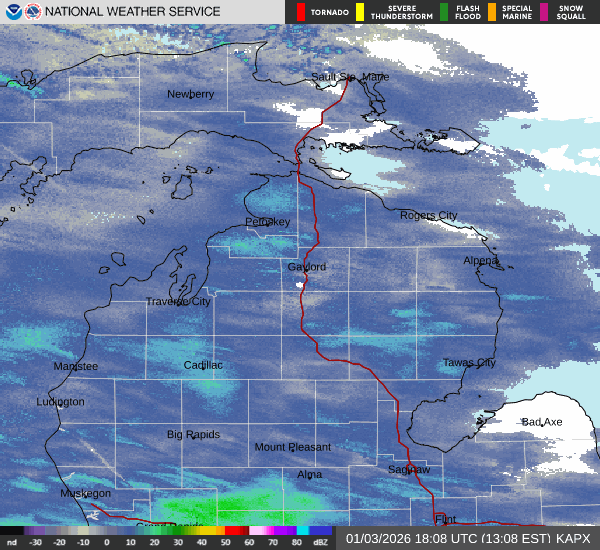Click the Mount Pleasant map label
Image resolution: width=600 pixels, height=550 pixels.
point(292,447)
